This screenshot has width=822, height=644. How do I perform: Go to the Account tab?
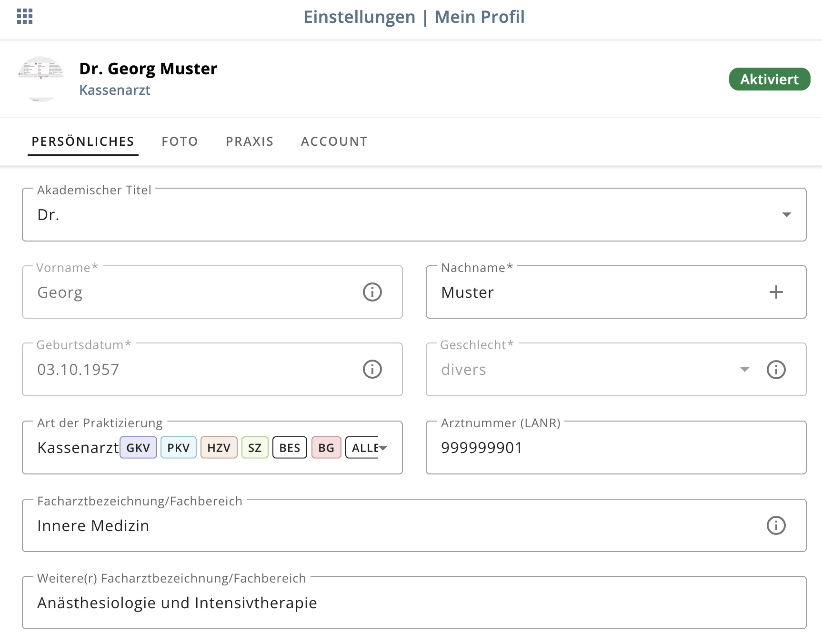click(x=334, y=141)
